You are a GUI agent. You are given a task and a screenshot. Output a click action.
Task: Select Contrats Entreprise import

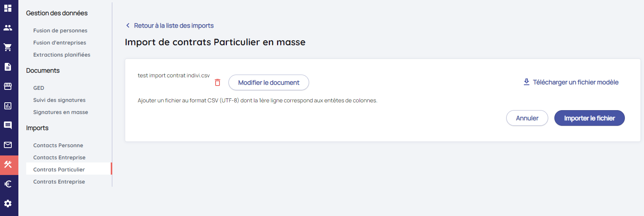pos(59,182)
